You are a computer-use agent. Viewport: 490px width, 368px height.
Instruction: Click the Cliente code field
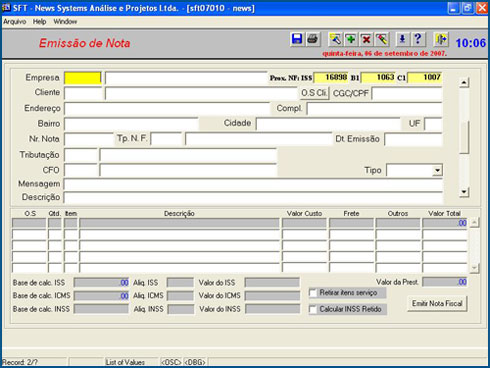point(83,93)
